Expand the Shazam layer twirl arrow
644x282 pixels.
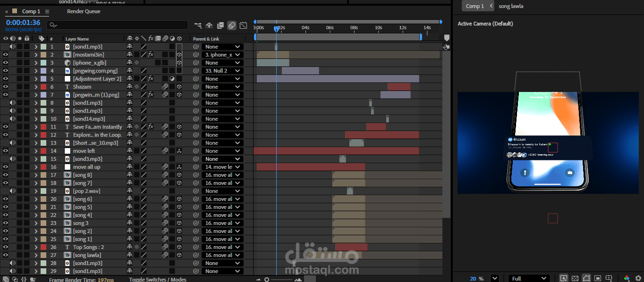point(36,87)
